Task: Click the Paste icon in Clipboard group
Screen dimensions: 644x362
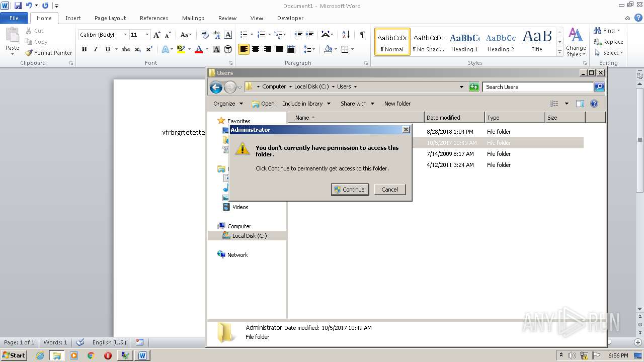Action: click(12, 36)
